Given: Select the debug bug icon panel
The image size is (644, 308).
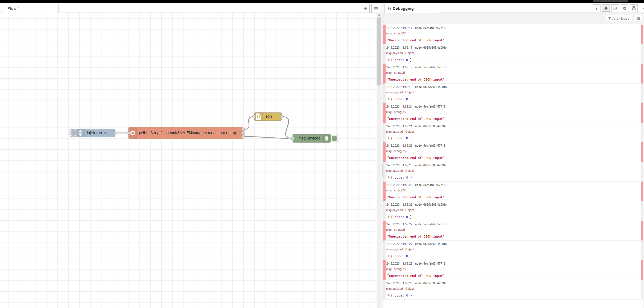Looking at the screenshot, I should (x=606, y=8).
